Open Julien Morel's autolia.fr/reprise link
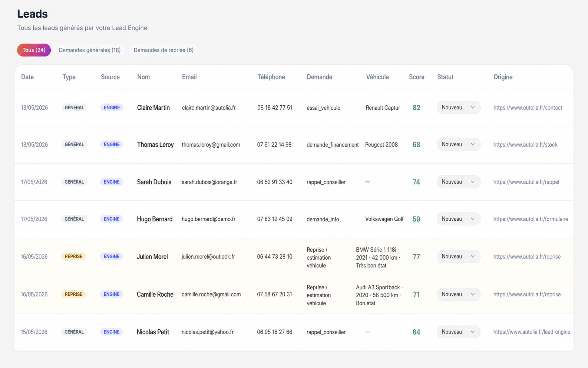 [x=527, y=256]
